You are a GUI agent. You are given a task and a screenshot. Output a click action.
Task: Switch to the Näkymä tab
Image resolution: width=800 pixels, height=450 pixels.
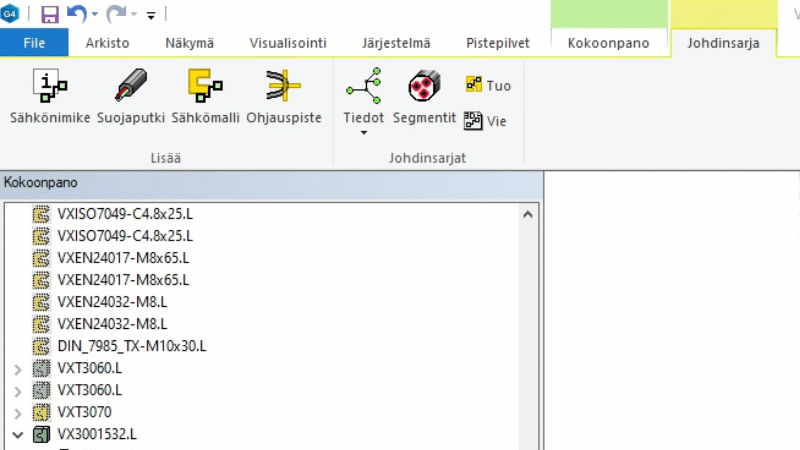tap(189, 43)
